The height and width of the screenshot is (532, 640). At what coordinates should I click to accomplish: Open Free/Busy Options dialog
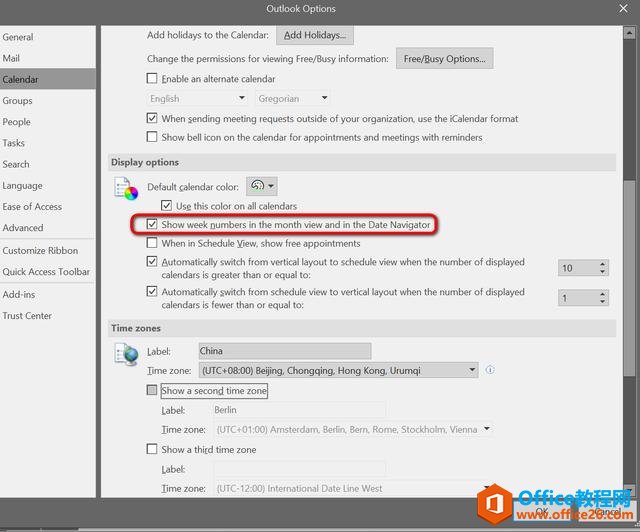pyautogui.click(x=444, y=58)
